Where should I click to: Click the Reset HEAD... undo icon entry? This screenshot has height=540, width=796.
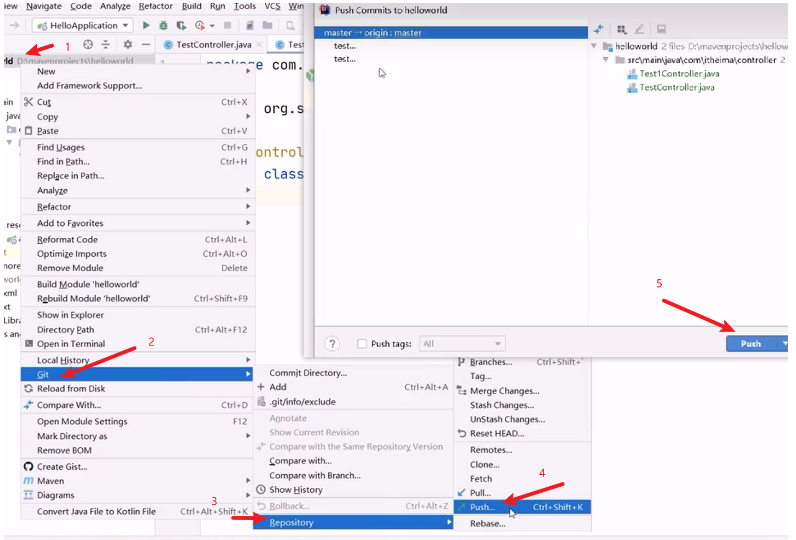461,433
